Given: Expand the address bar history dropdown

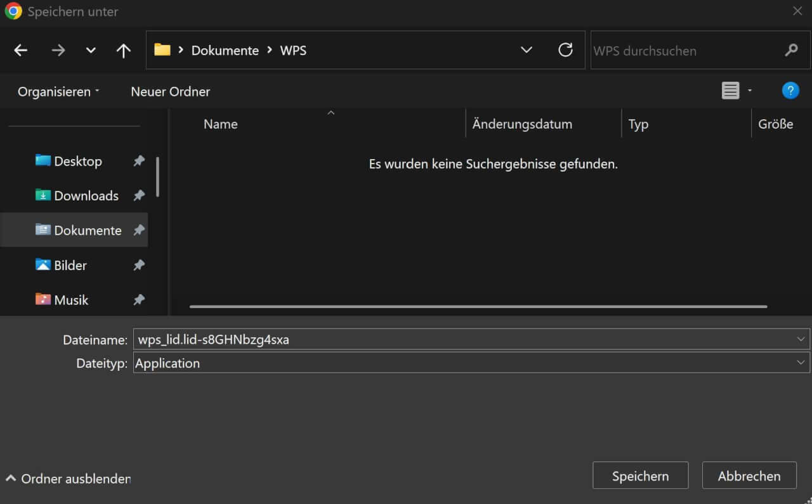Looking at the screenshot, I should tap(526, 50).
